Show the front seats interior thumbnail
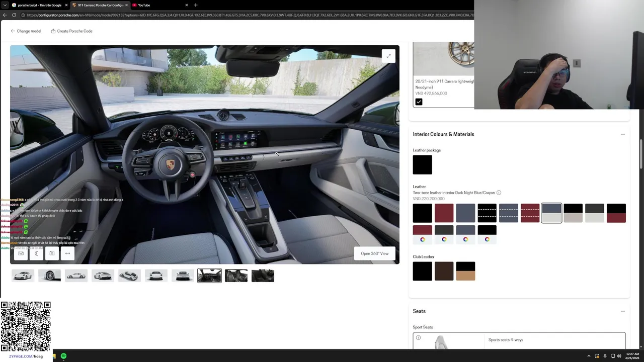644x362 pixels. click(x=236, y=276)
